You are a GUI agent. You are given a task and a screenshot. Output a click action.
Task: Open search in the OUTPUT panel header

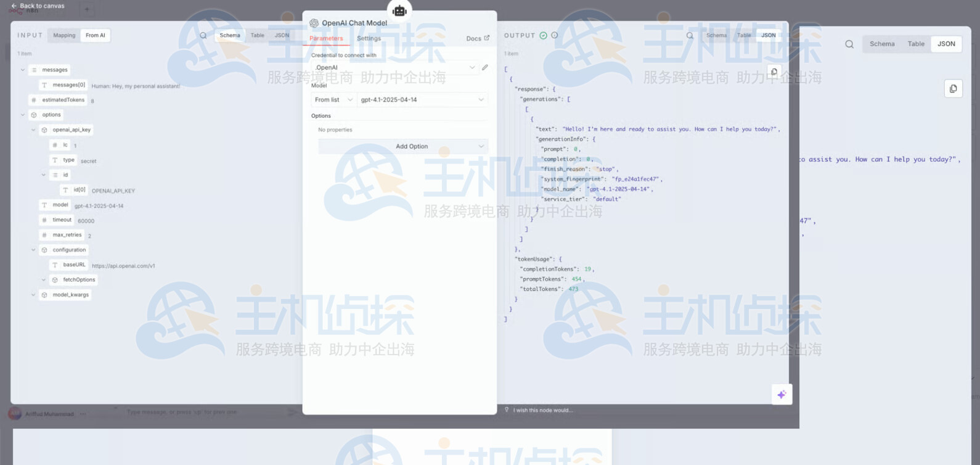690,35
